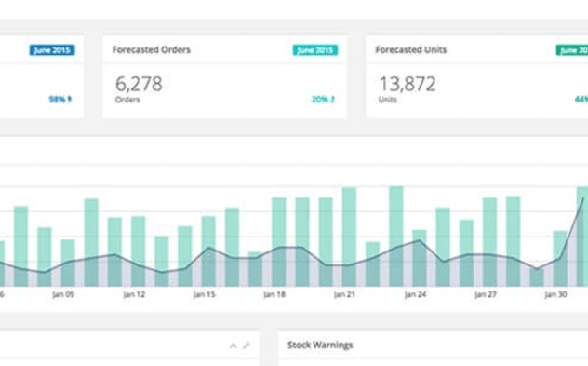Select the Forecasted Orders card title
The image size is (588, 366).
tap(152, 49)
